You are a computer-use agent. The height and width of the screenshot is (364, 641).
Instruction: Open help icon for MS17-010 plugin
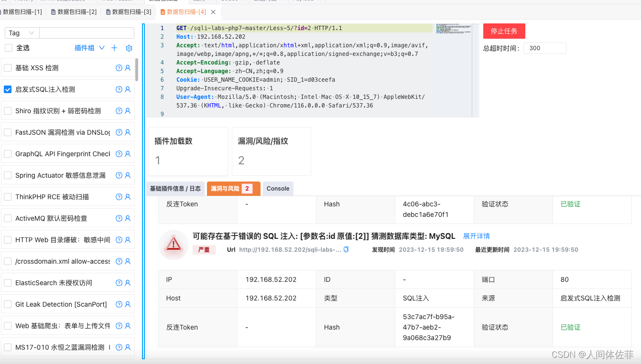click(x=119, y=347)
